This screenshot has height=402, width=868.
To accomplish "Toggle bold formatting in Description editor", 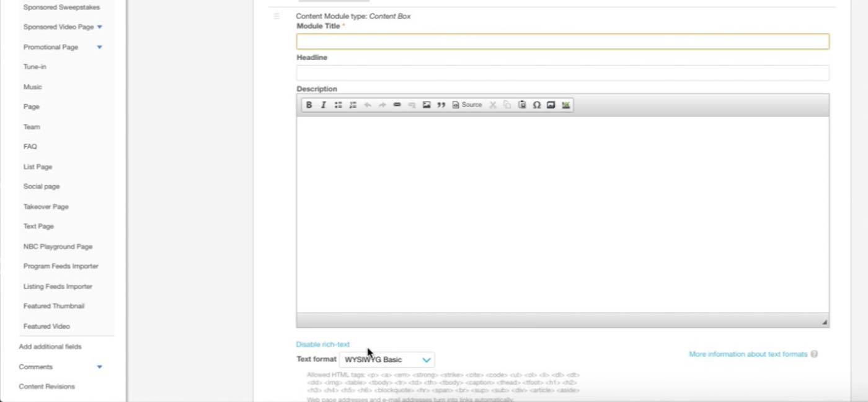I will point(309,105).
